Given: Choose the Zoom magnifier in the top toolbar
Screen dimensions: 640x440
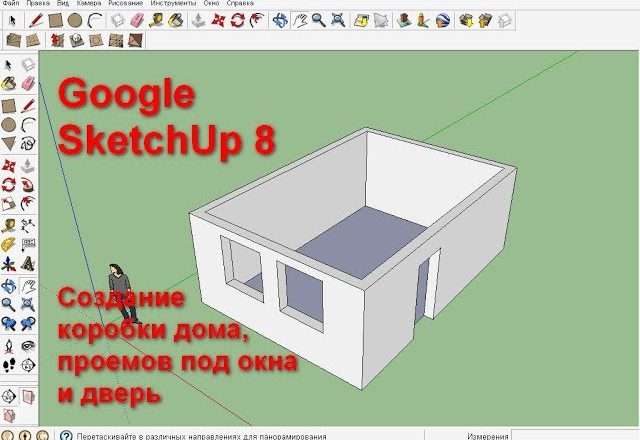Looking at the screenshot, I should coord(319,20).
